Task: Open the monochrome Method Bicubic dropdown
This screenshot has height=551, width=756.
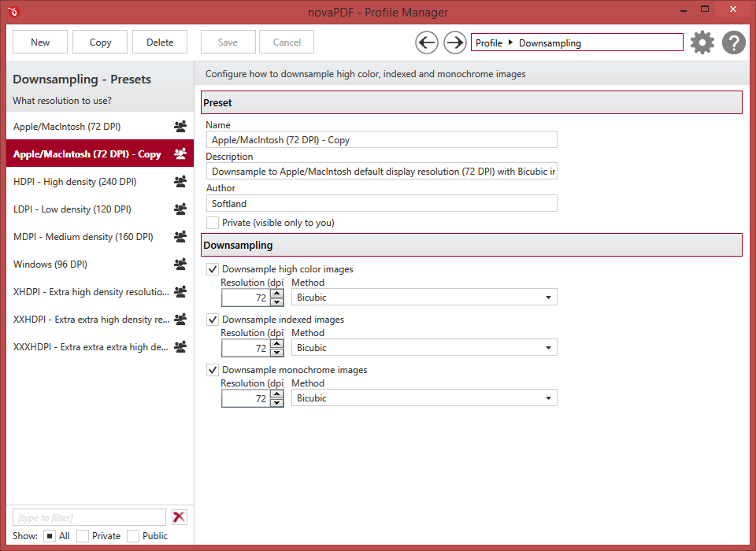Action: 424,398
